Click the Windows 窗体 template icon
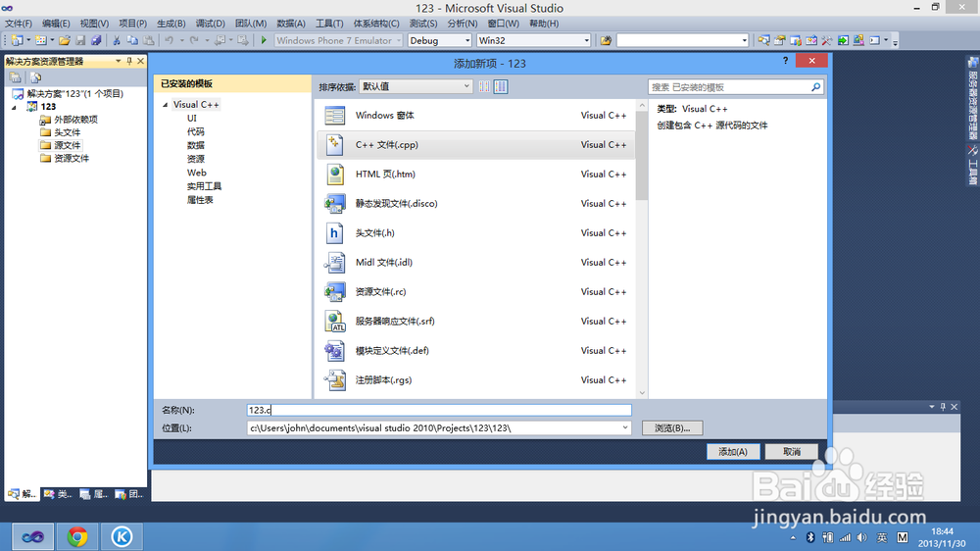 [x=334, y=115]
